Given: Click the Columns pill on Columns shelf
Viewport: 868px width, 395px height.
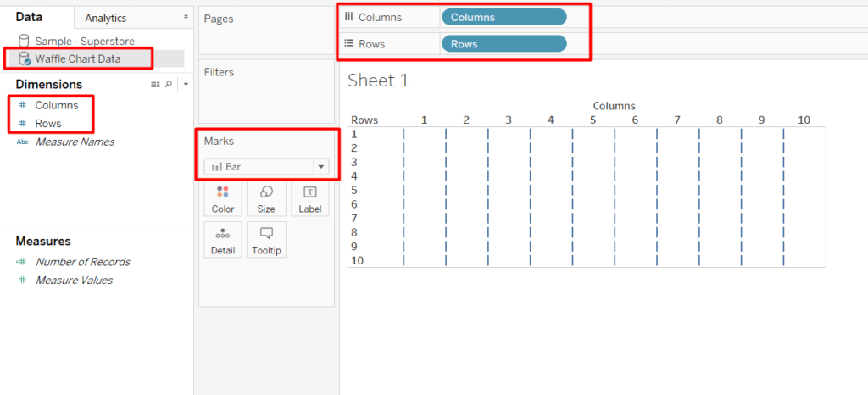Looking at the screenshot, I should [504, 17].
